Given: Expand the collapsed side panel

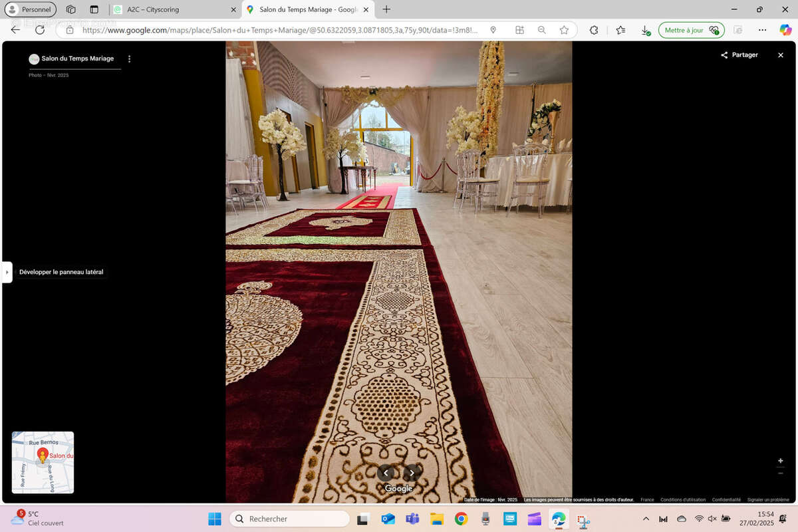Looking at the screenshot, I should (7, 272).
